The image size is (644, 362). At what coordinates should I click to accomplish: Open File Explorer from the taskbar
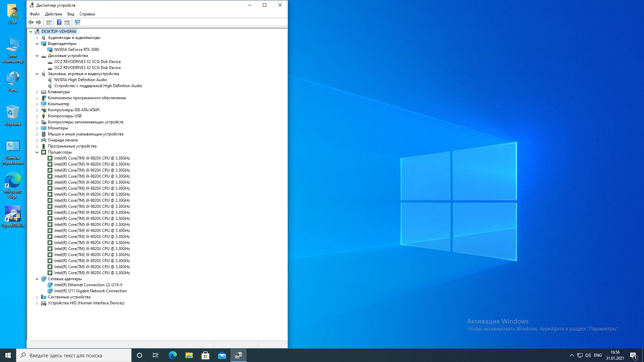click(x=189, y=355)
